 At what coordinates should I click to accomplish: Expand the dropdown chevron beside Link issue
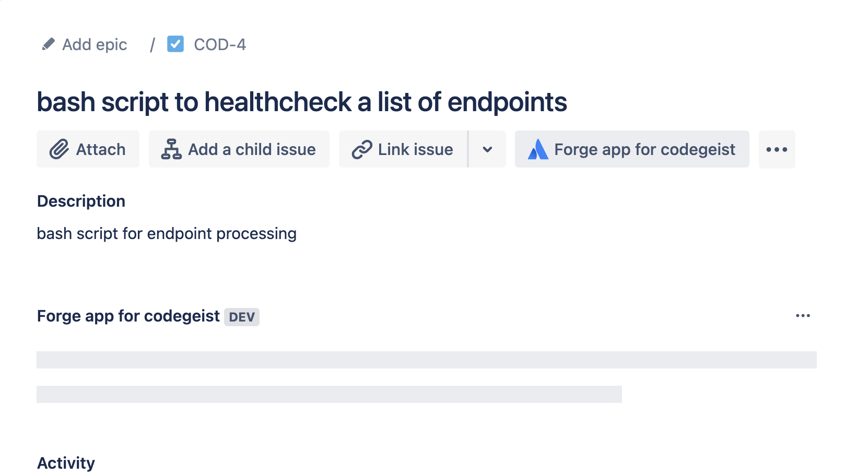pos(487,150)
